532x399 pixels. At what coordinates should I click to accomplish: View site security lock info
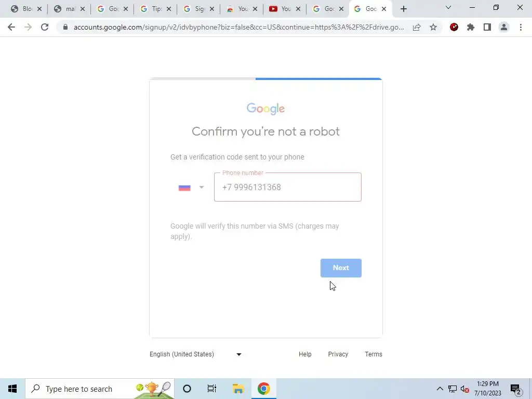[x=65, y=27]
